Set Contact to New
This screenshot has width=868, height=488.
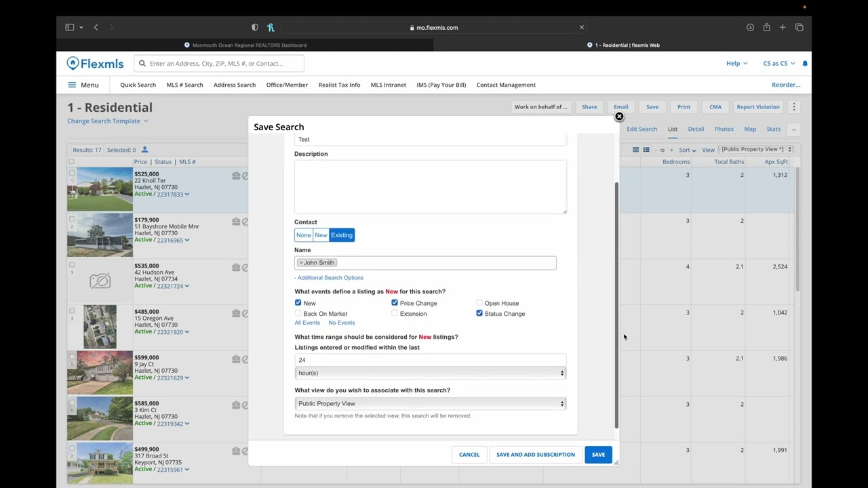(321, 235)
